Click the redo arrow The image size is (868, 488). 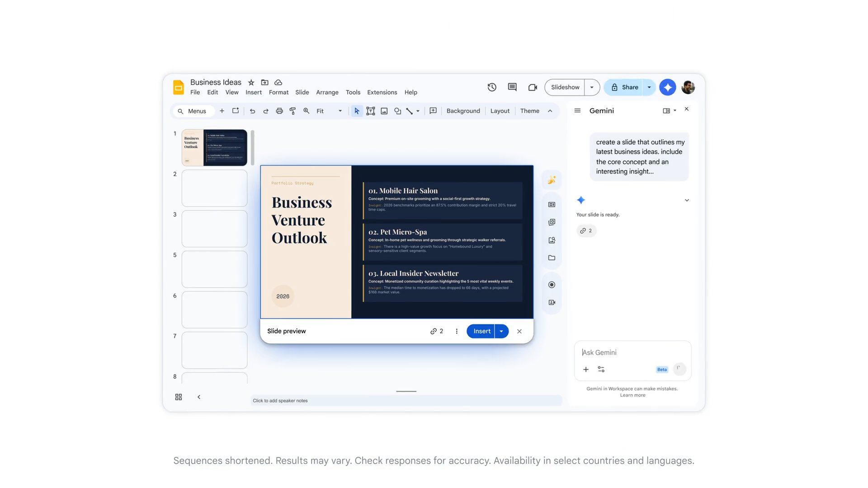coord(266,111)
